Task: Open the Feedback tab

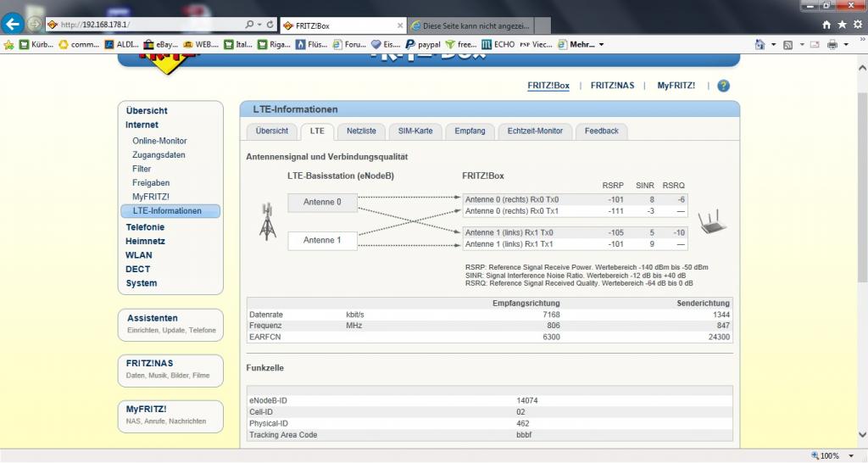Action: coord(602,131)
